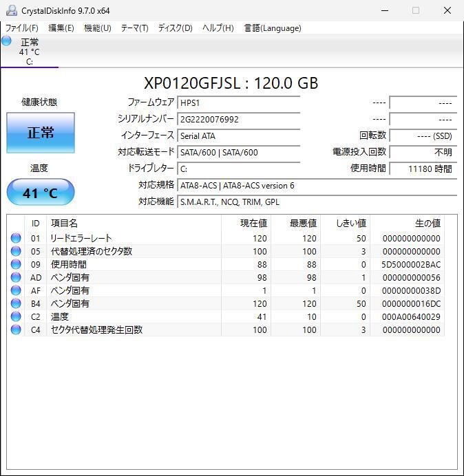Screen dimensions: 464x476
Task: Click the 生の値 column header
Action: pyautogui.click(x=407, y=224)
